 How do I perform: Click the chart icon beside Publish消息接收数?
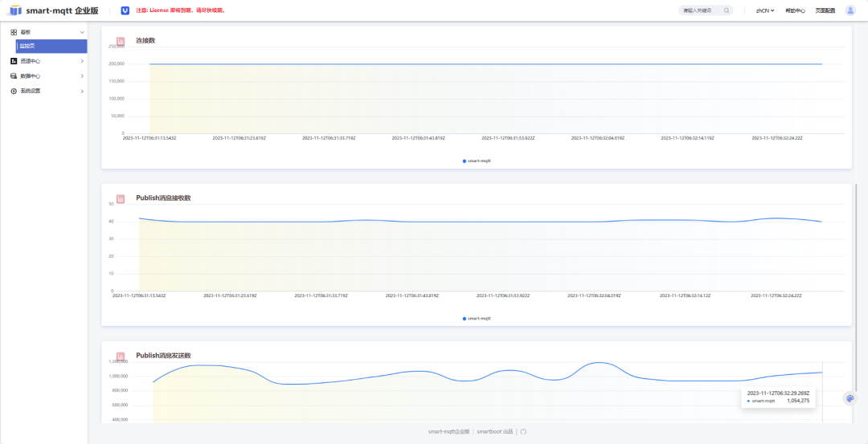pyautogui.click(x=120, y=198)
